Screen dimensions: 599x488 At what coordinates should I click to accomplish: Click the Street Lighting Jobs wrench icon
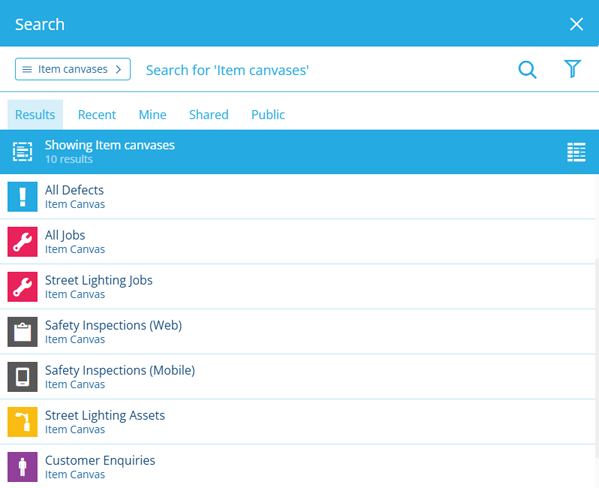pyautogui.click(x=23, y=287)
